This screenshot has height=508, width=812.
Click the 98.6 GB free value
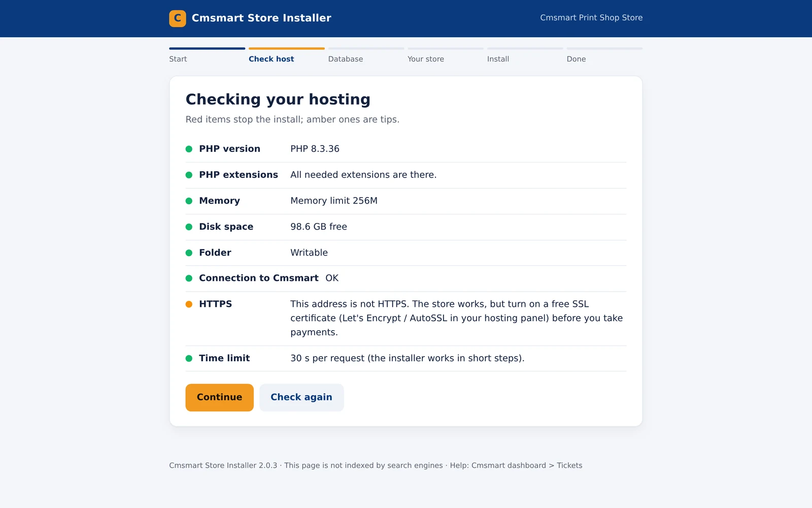(x=319, y=227)
